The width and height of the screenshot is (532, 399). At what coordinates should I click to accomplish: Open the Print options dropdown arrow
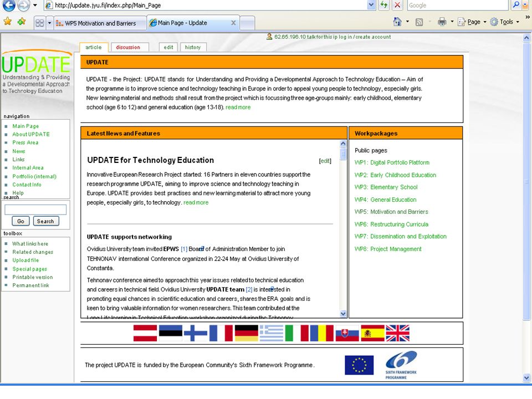click(452, 22)
